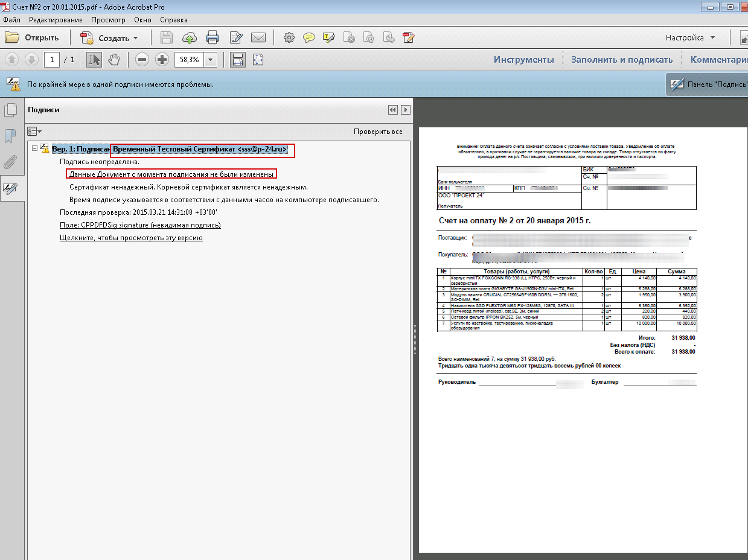Click Последняя проверка timestamp line
This screenshot has width=748, height=560.
click(138, 212)
